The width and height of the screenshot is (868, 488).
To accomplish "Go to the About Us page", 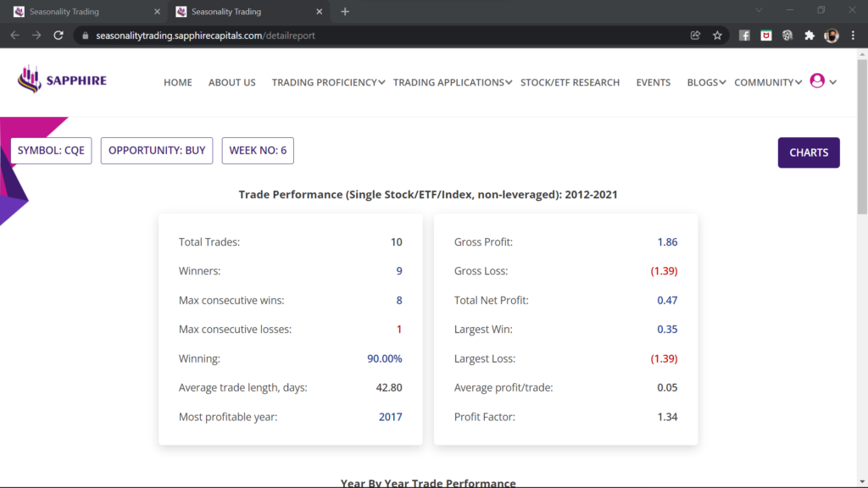I will [231, 82].
